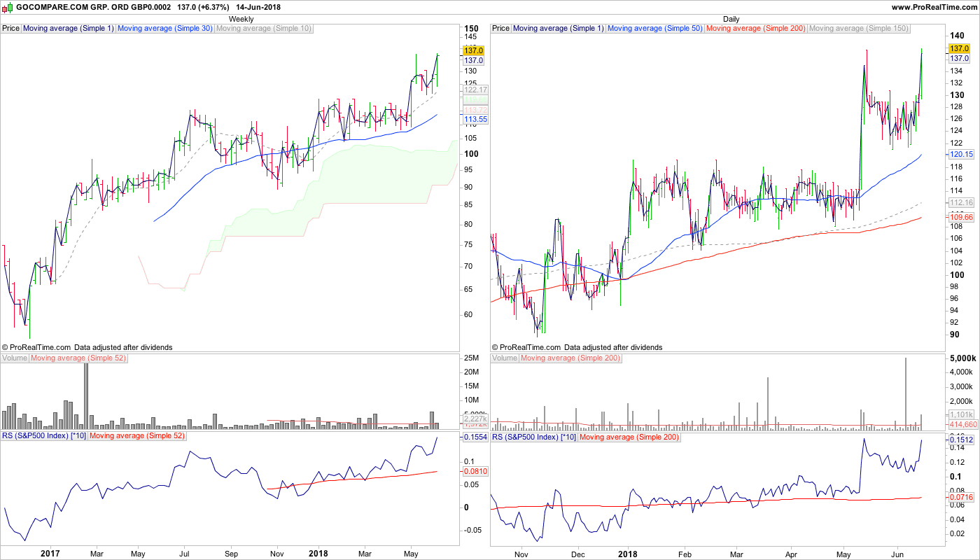Click the Jul label on the Weekly time axis
Image resolution: width=980 pixels, height=560 pixels.
184,553
